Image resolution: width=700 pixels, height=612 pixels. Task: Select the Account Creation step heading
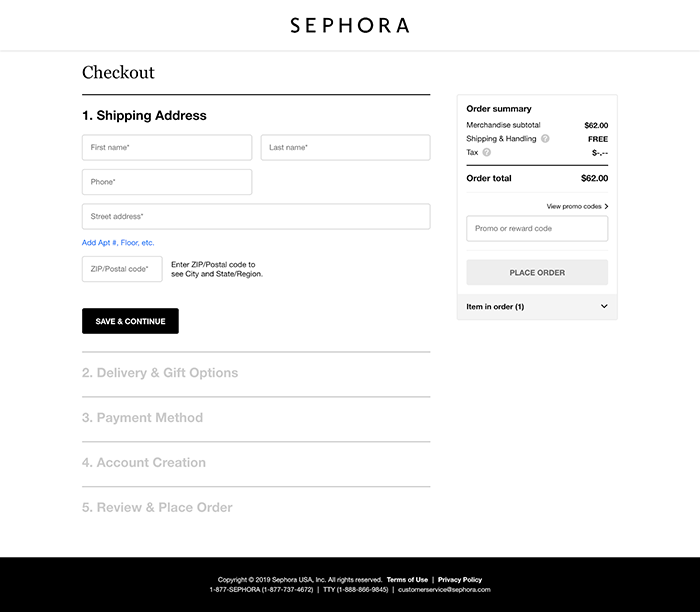[x=144, y=463]
